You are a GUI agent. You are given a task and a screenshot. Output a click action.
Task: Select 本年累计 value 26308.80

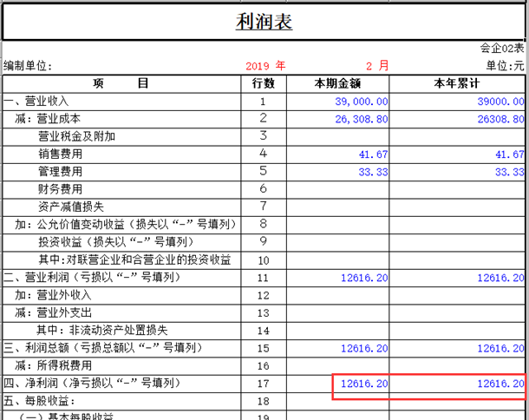(x=500, y=119)
